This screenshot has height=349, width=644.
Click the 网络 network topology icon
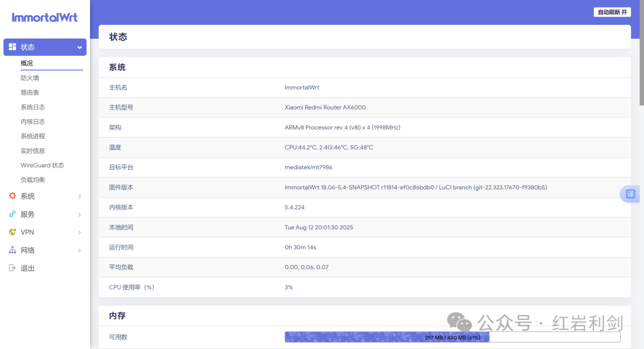(x=13, y=250)
